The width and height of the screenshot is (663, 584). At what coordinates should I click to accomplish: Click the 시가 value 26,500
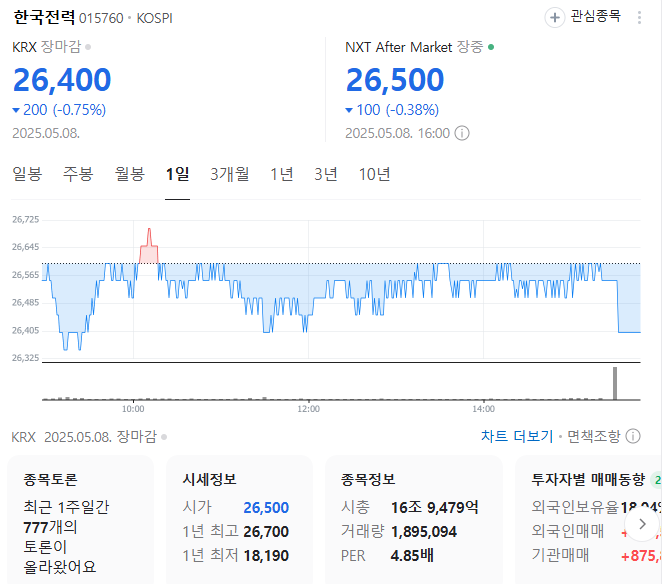(266, 507)
